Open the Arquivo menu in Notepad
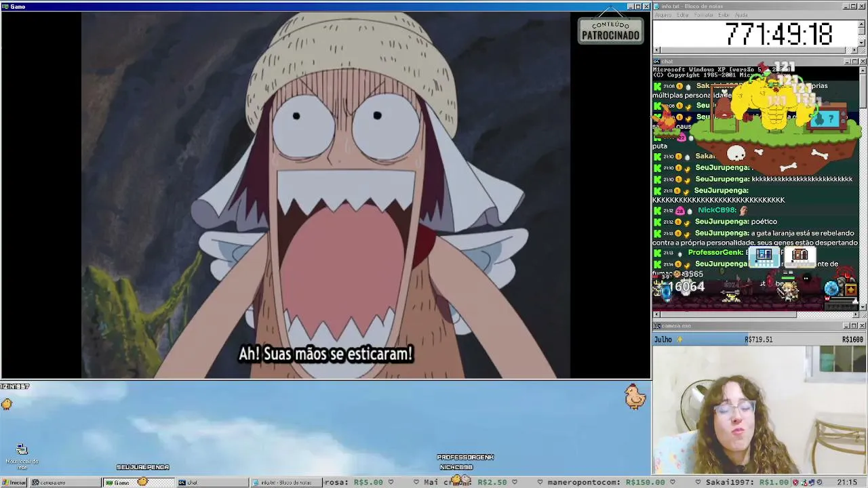Image resolution: width=868 pixels, height=488 pixels. pos(663,15)
